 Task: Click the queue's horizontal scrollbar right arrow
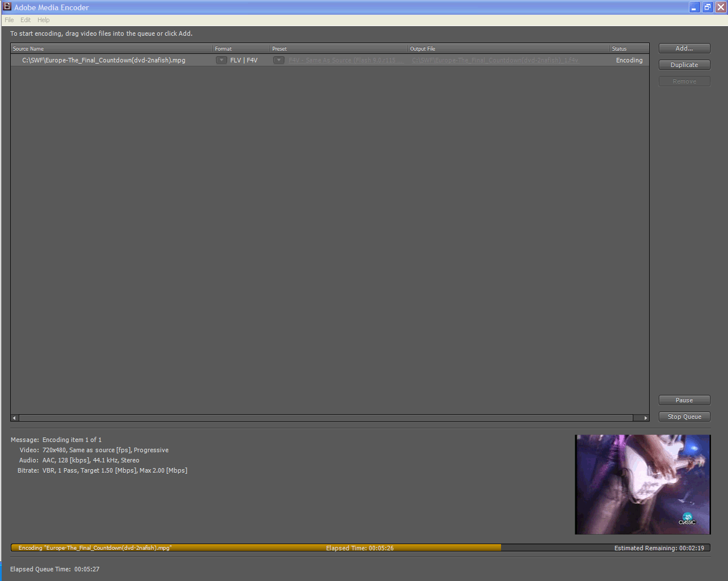pyautogui.click(x=645, y=418)
